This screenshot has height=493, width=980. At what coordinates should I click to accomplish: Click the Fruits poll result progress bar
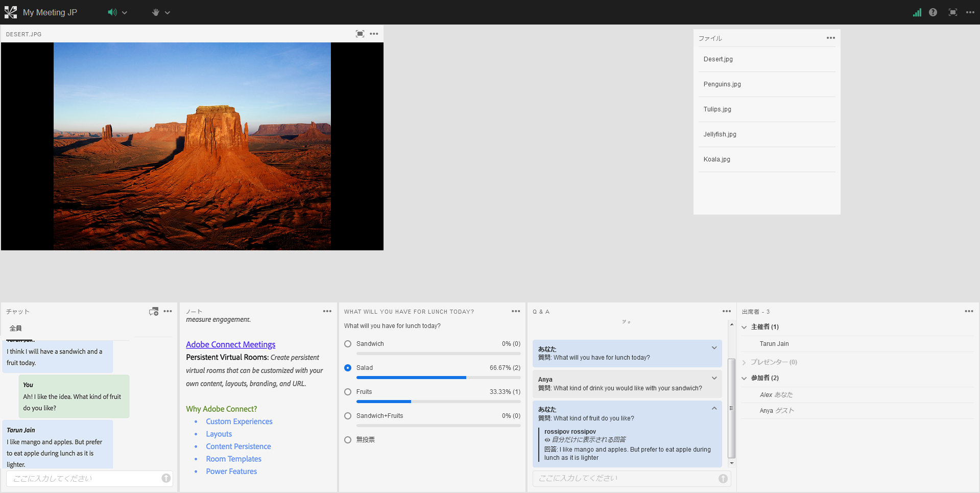point(439,402)
